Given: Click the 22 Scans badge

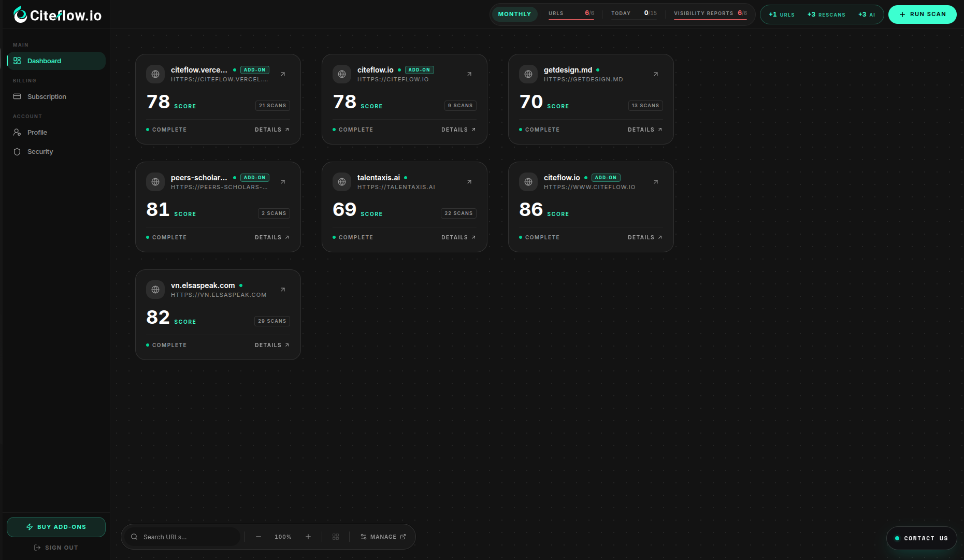Looking at the screenshot, I should (x=459, y=213).
